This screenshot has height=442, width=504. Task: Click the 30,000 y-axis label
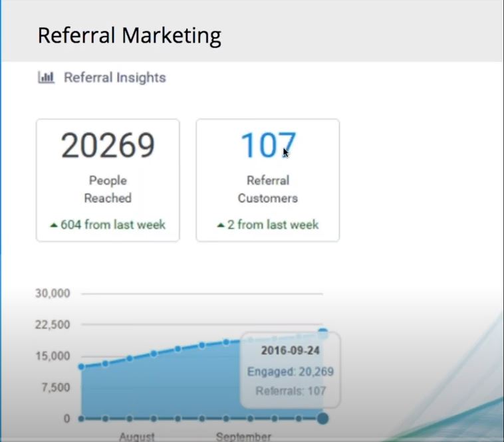pyautogui.click(x=53, y=293)
